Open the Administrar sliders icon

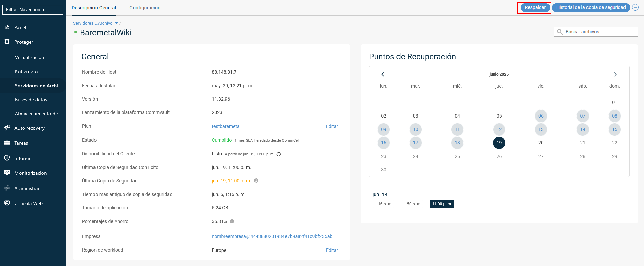tap(7, 188)
